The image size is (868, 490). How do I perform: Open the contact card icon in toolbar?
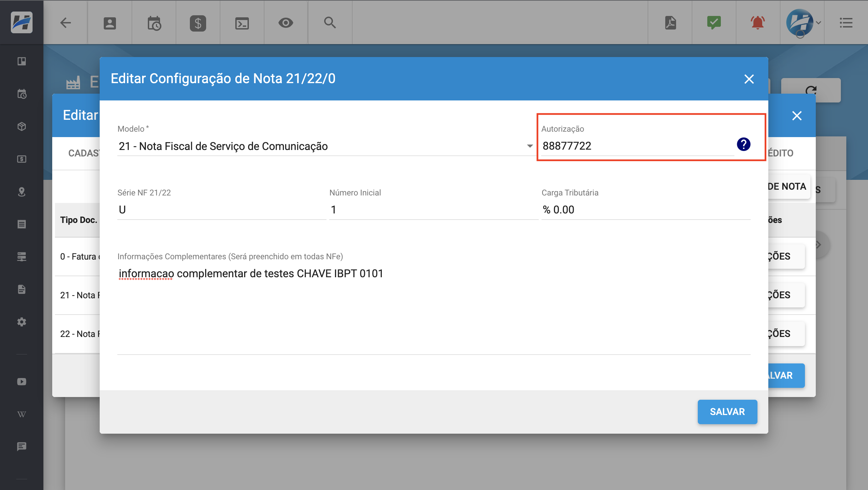(x=110, y=23)
